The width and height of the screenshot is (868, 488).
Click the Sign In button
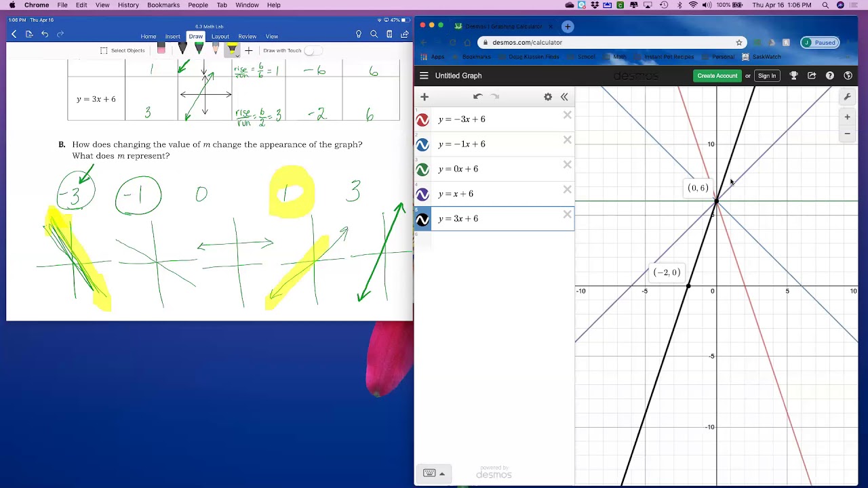(767, 76)
